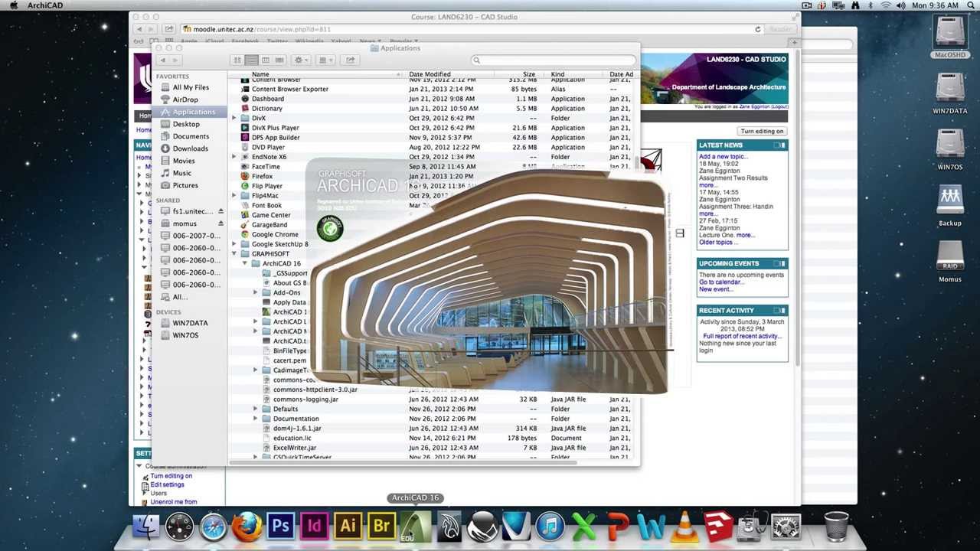
Task: Select GarageBand in the Applications list
Action: pyautogui.click(x=269, y=225)
